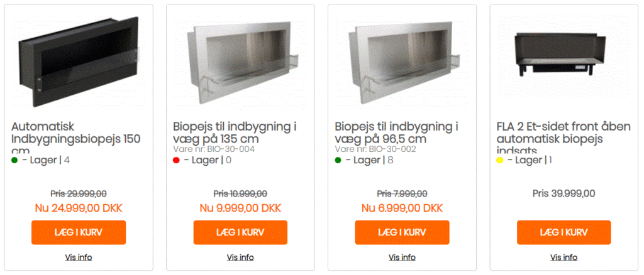Screen dimensions: 644x275
Task: Open steel 96,5 cm biopejs product image
Action: tap(402, 62)
